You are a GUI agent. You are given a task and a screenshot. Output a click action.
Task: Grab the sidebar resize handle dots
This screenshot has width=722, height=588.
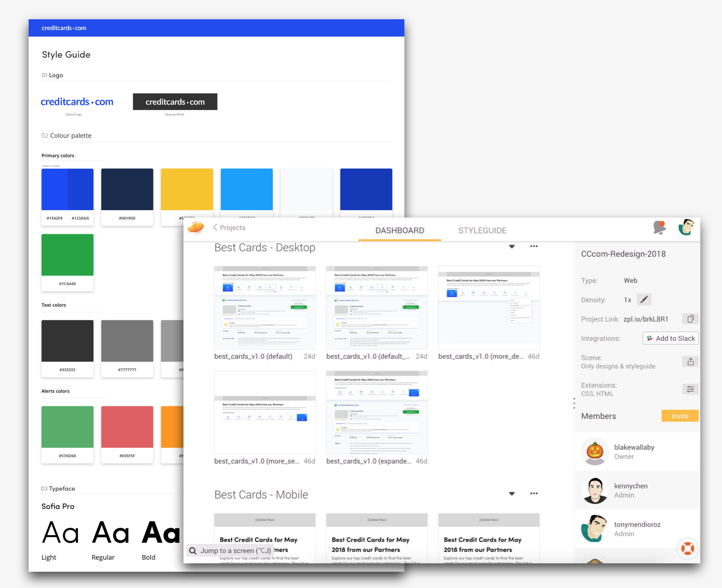(x=574, y=403)
